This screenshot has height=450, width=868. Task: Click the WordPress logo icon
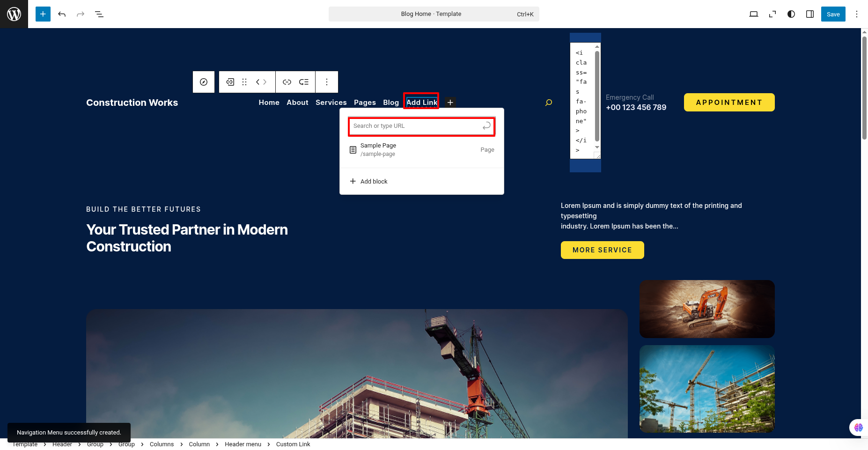14,14
